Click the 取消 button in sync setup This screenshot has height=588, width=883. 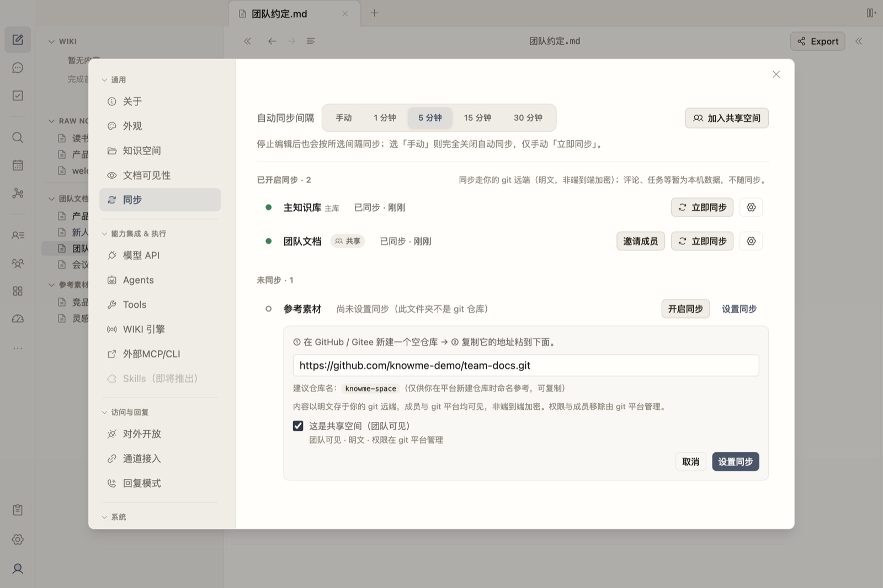click(x=691, y=462)
